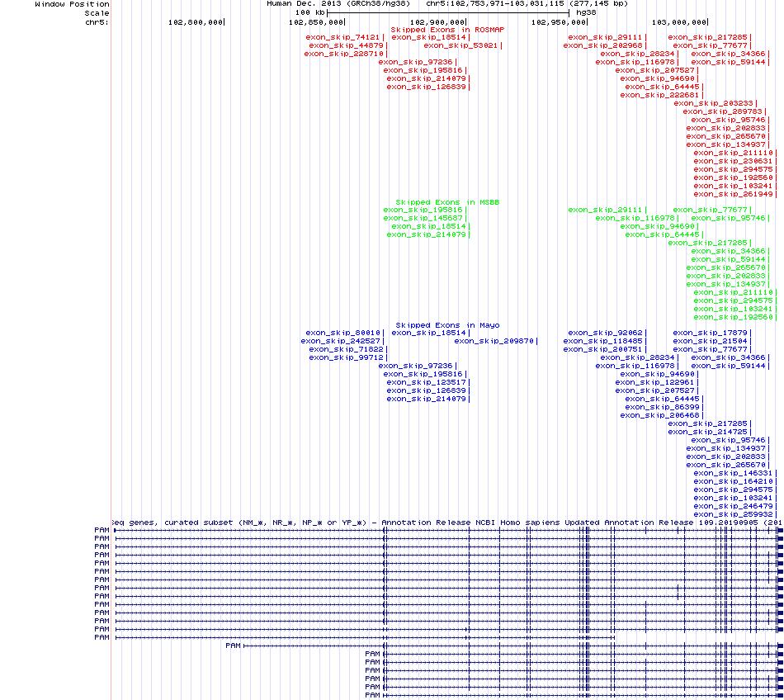Click the chr5: label on the ruler

click(97, 22)
